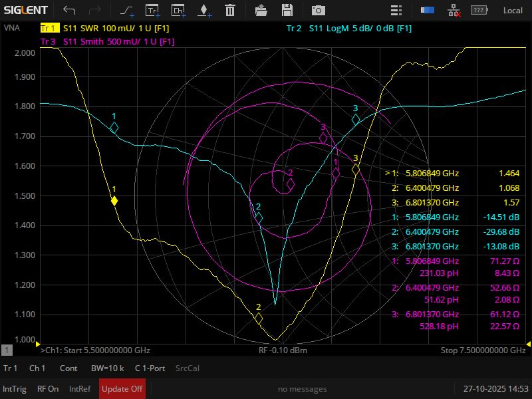Click the add marker icon
The width and height of the screenshot is (532, 399).
[203, 10]
